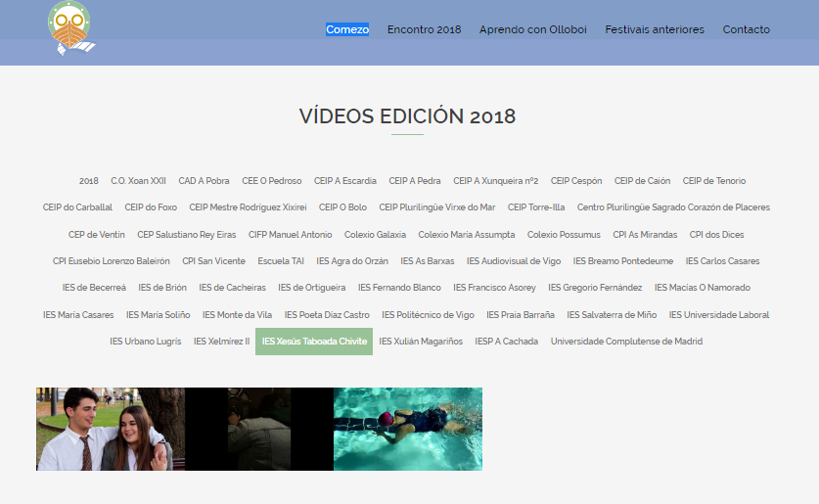The height and width of the screenshot is (504, 819).
Task: Select the IES Francisco Asorey filter
Action: [495, 288]
